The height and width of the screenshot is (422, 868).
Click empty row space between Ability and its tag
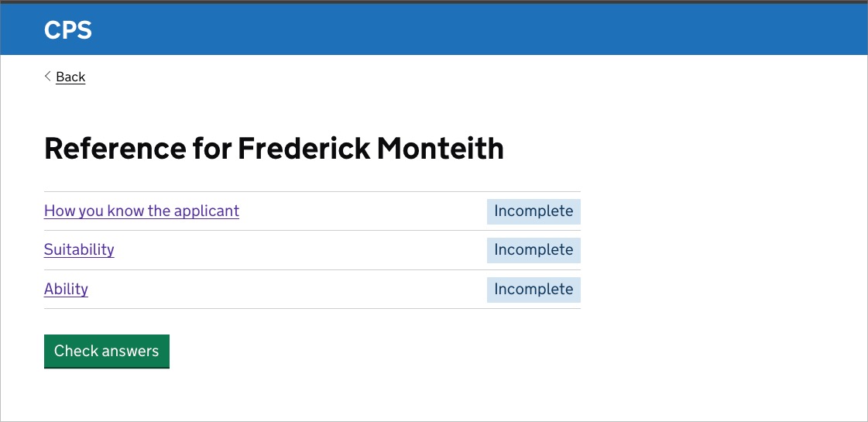point(286,290)
